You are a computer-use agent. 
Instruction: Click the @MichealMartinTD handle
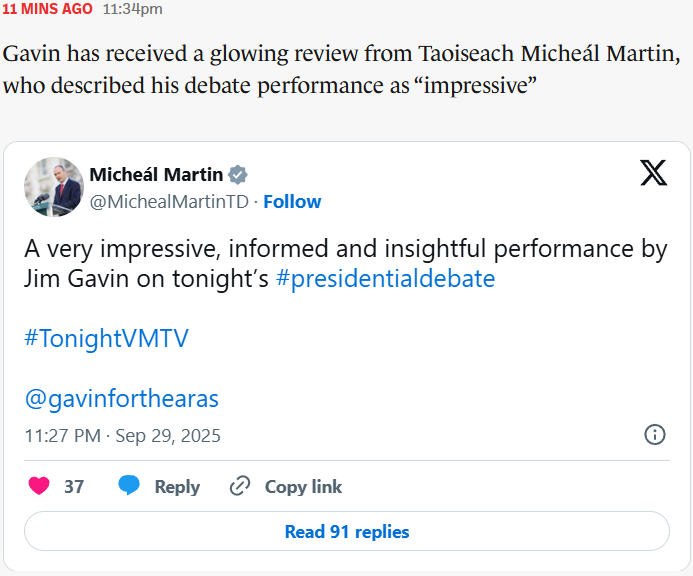pyautogui.click(x=169, y=201)
